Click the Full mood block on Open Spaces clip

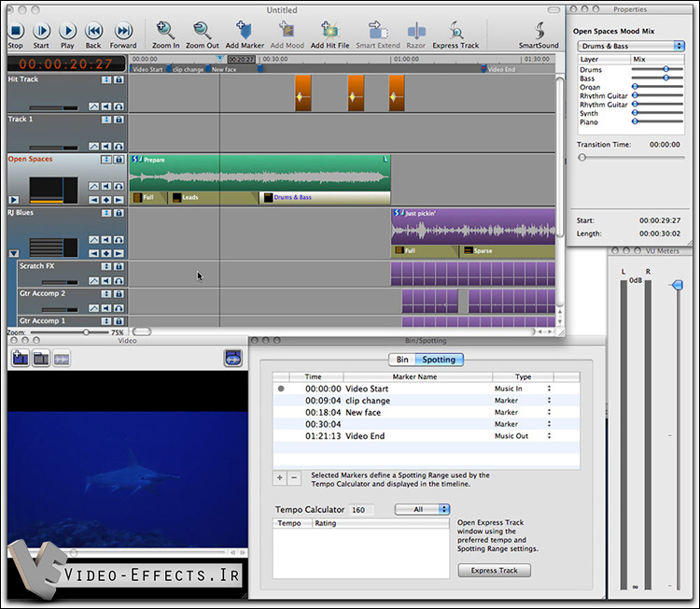coord(148,197)
